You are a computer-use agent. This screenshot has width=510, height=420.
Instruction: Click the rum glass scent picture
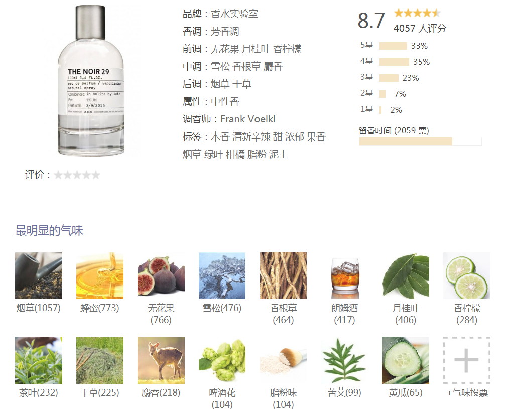(x=345, y=275)
